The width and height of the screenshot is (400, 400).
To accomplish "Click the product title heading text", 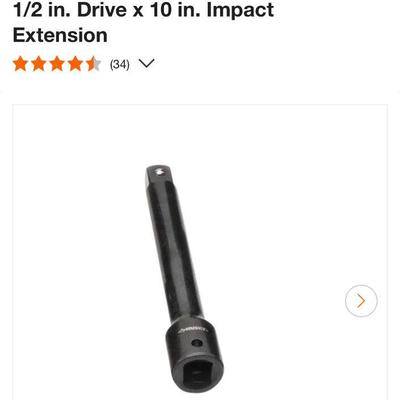I will pyautogui.click(x=143, y=22).
